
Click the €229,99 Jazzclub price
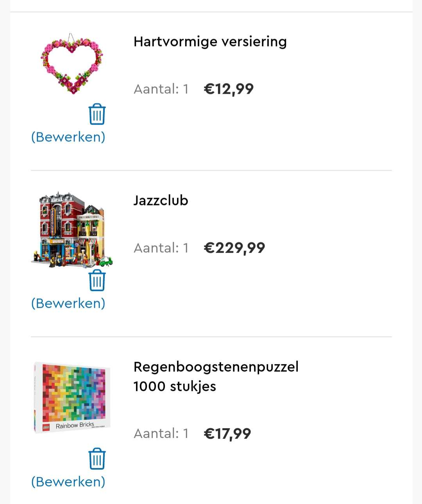(234, 248)
